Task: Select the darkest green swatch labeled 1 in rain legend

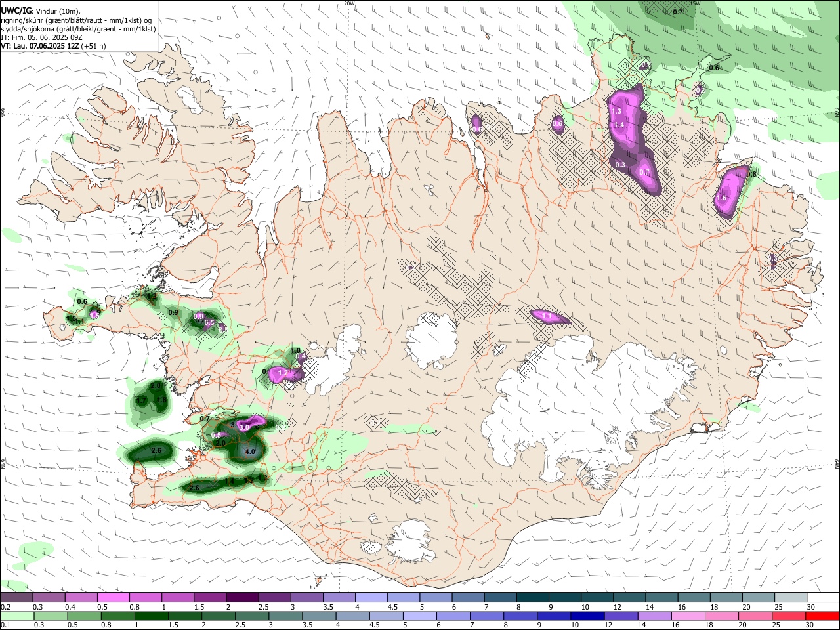Action: [x=152, y=616]
